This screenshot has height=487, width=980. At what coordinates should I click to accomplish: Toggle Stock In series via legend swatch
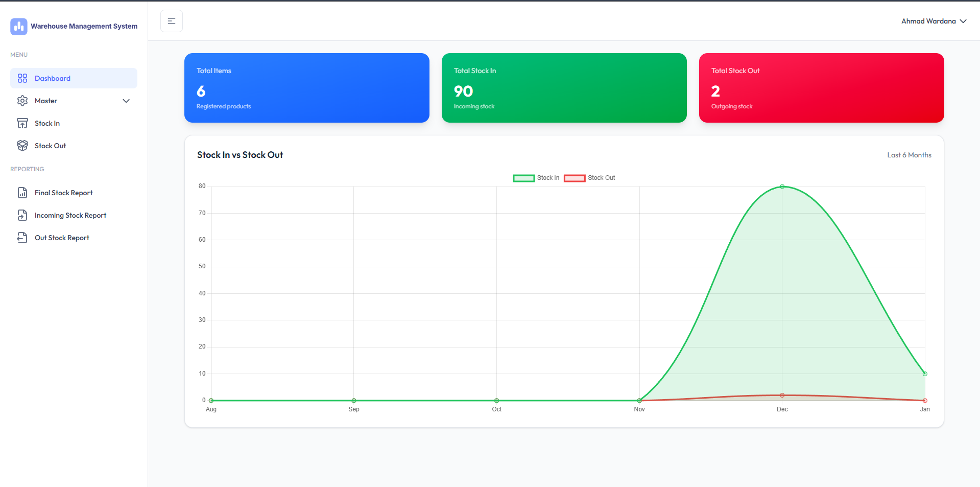click(x=523, y=178)
